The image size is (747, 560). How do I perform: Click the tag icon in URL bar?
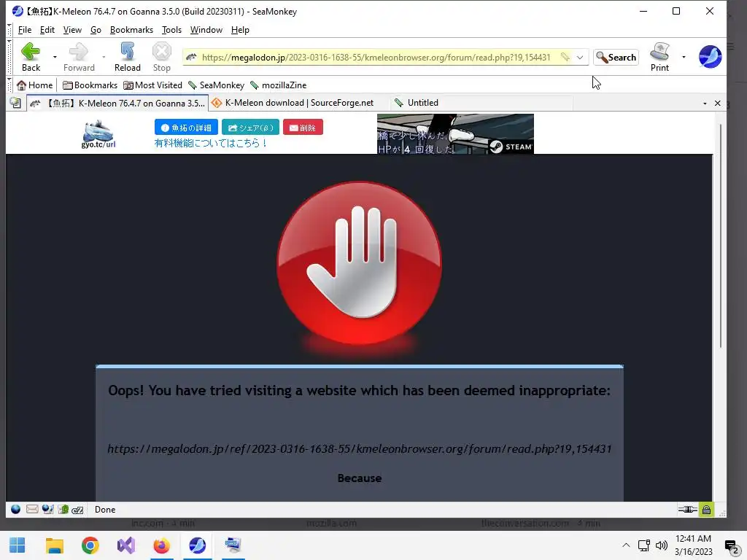point(565,58)
